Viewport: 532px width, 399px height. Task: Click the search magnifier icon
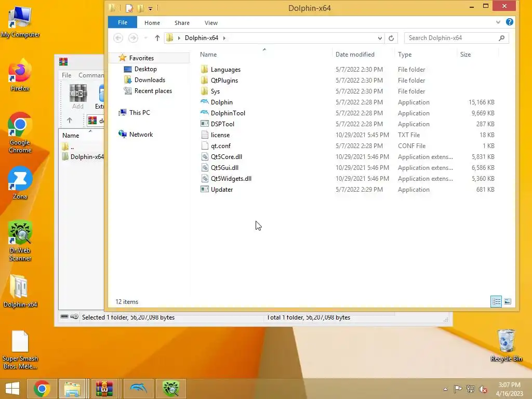(x=502, y=38)
